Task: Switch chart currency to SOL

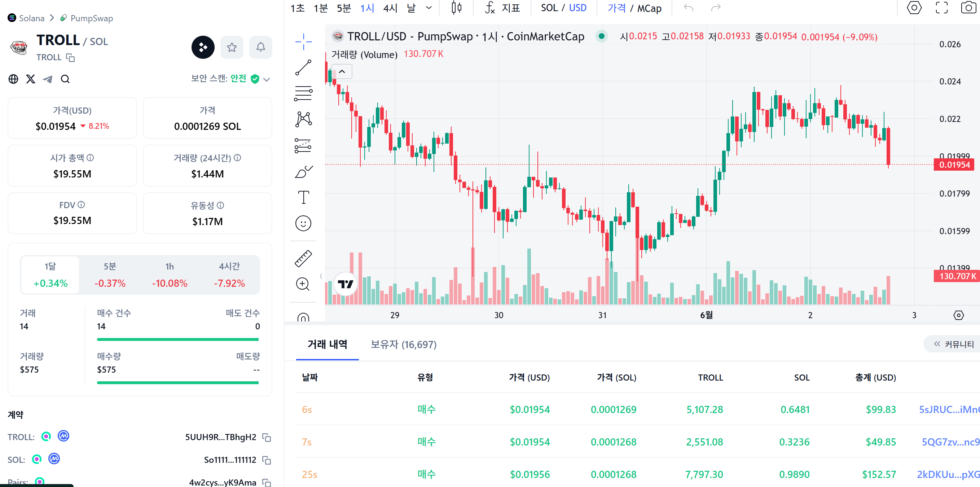Action: (549, 8)
